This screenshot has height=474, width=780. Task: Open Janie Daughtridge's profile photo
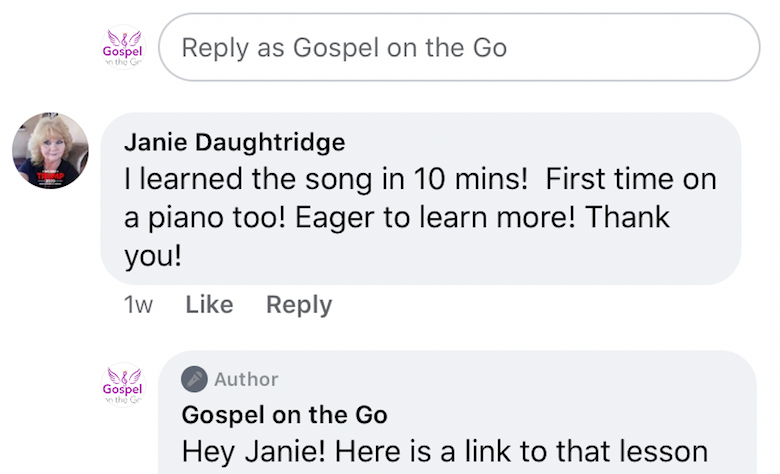click(50, 151)
